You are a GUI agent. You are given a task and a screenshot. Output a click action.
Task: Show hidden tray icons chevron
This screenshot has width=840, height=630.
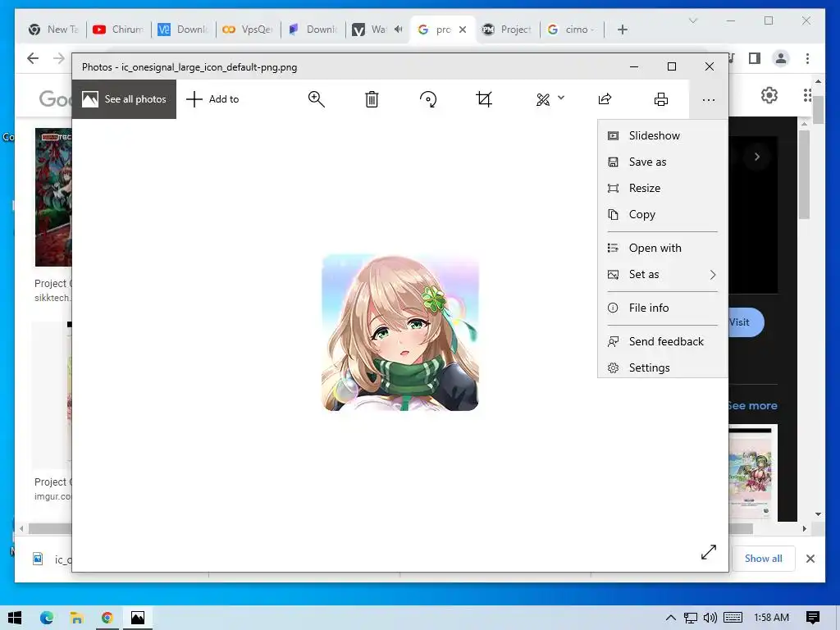[x=671, y=618]
